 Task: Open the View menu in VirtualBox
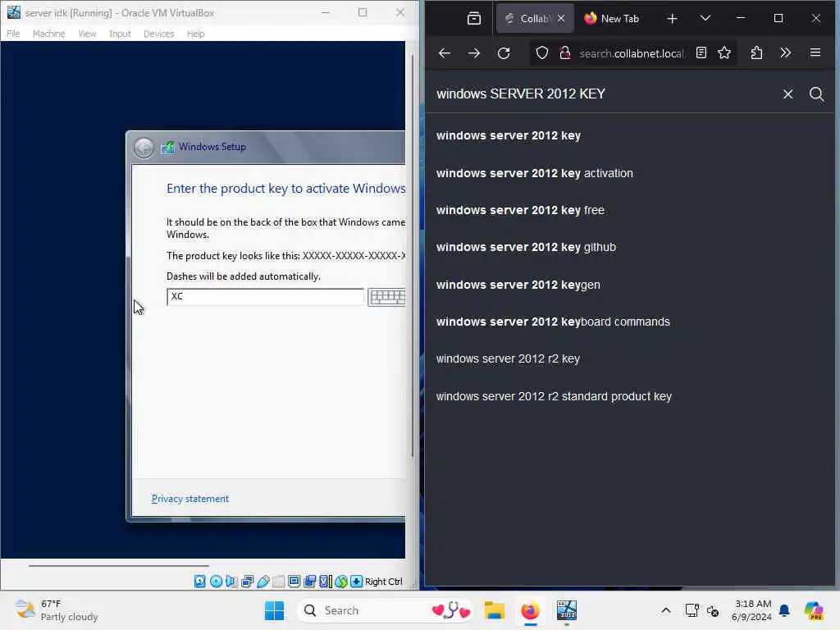pos(87,34)
